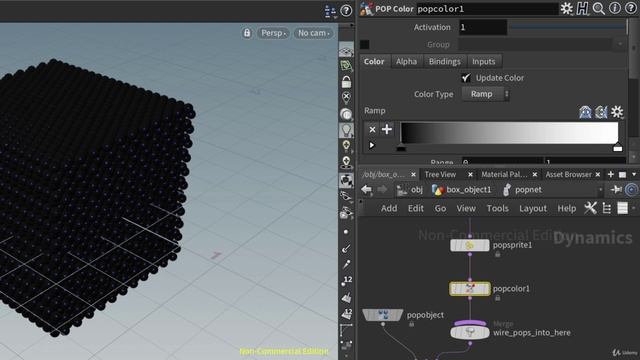Switch to the Inputs tab
The width and height of the screenshot is (640, 360).
484,61
